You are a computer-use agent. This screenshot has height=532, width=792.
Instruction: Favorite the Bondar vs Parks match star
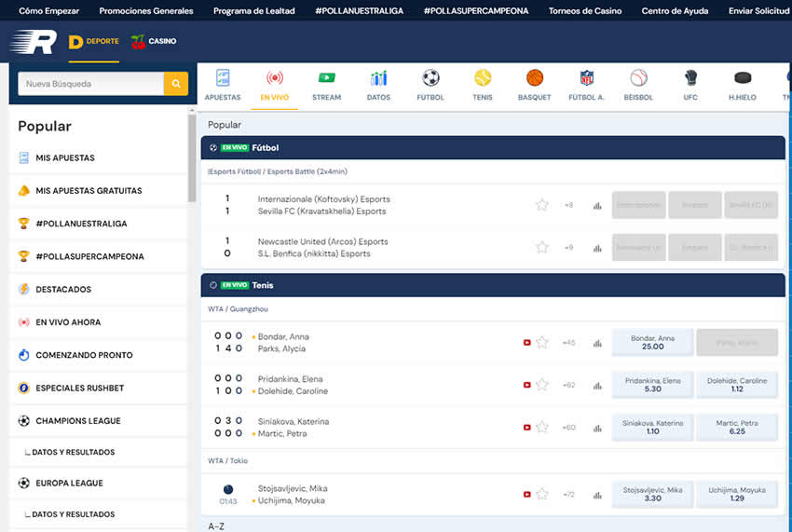click(542, 342)
